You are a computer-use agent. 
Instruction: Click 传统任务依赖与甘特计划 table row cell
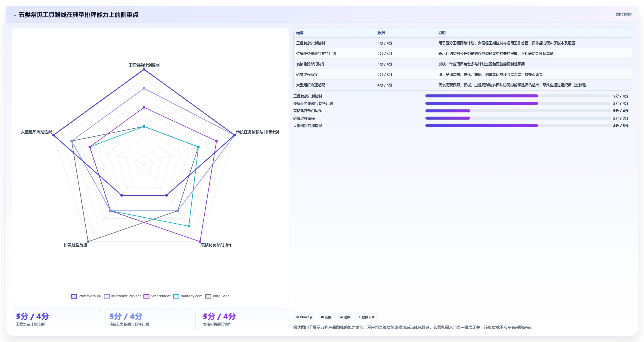(x=316, y=54)
